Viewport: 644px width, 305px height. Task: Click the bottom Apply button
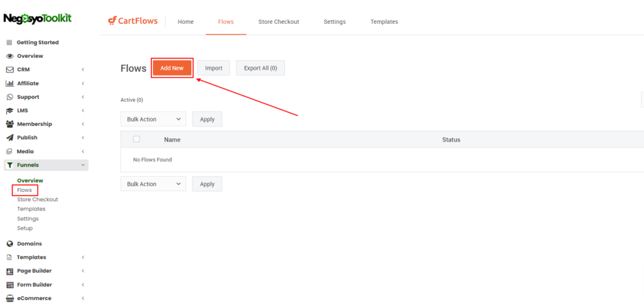pos(207,184)
